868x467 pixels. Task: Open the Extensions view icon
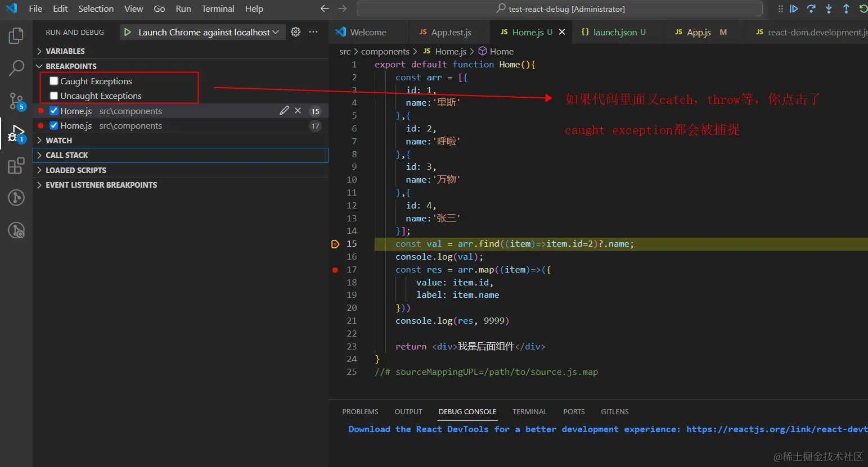[16, 166]
